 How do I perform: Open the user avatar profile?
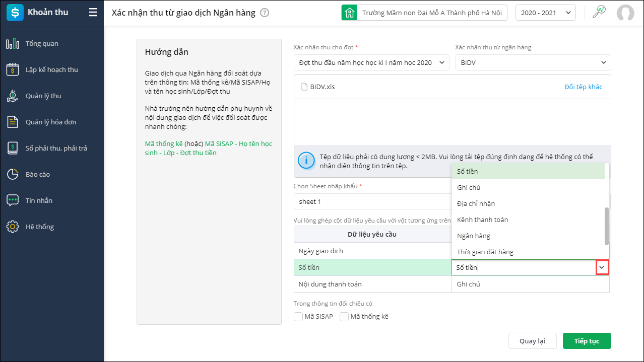click(625, 13)
